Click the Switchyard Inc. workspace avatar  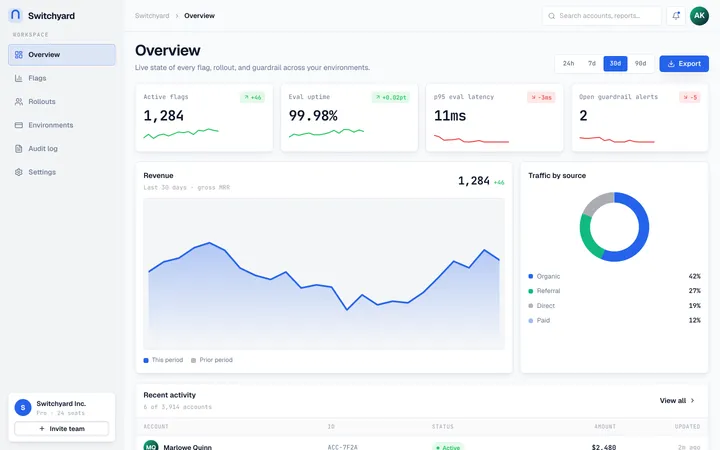tap(22, 407)
